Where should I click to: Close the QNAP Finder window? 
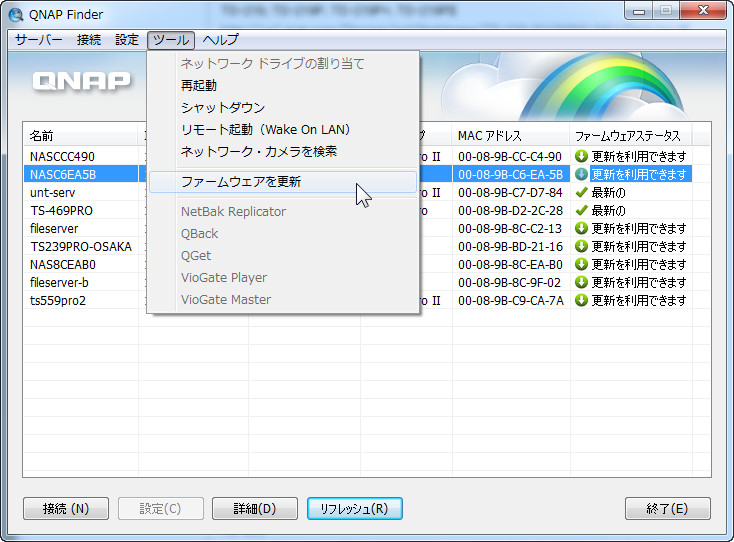pyautogui.click(x=703, y=10)
